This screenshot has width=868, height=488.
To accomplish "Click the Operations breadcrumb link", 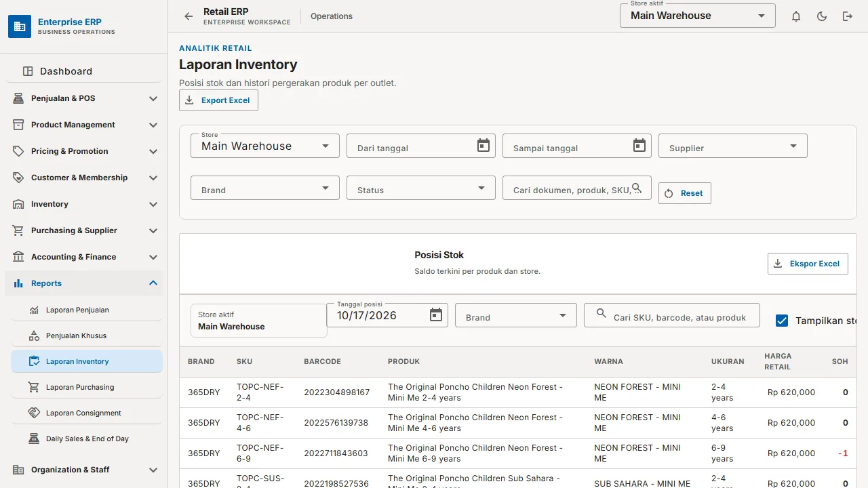I will tap(332, 16).
